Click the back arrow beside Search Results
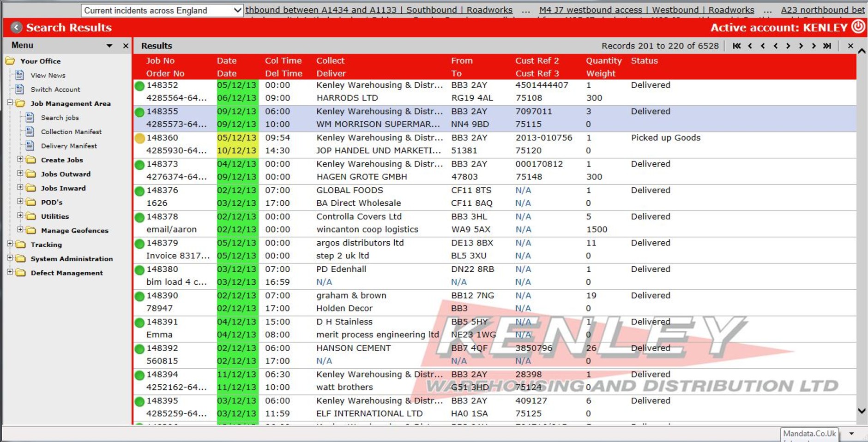The width and height of the screenshot is (868, 442). pyautogui.click(x=16, y=28)
